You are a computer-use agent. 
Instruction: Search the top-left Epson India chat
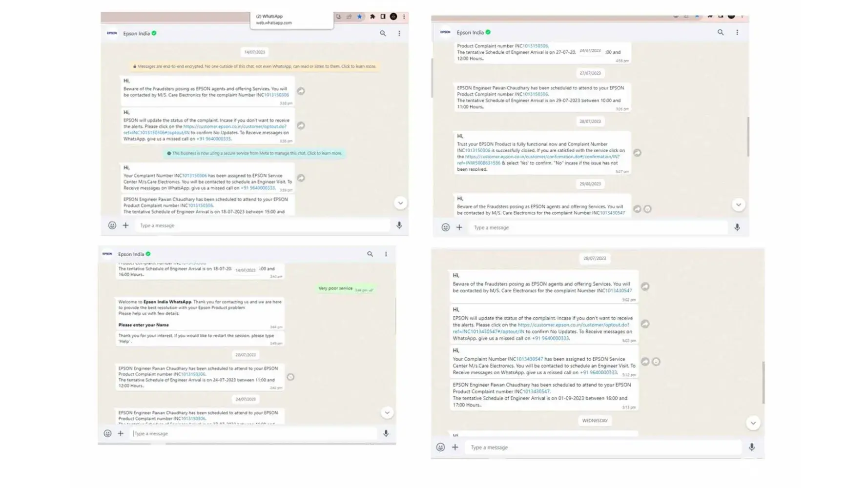(383, 34)
